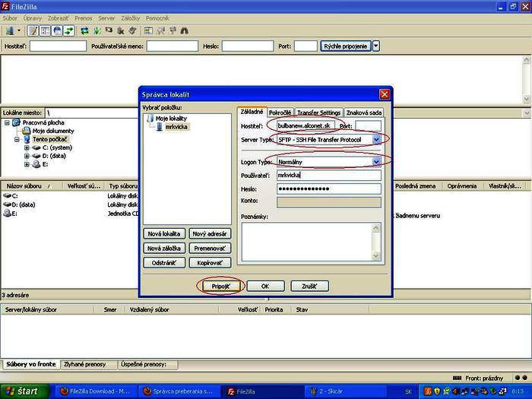This screenshot has height=399, width=532.
Task: Click the binoculars file search icon
Action: (x=184, y=31)
